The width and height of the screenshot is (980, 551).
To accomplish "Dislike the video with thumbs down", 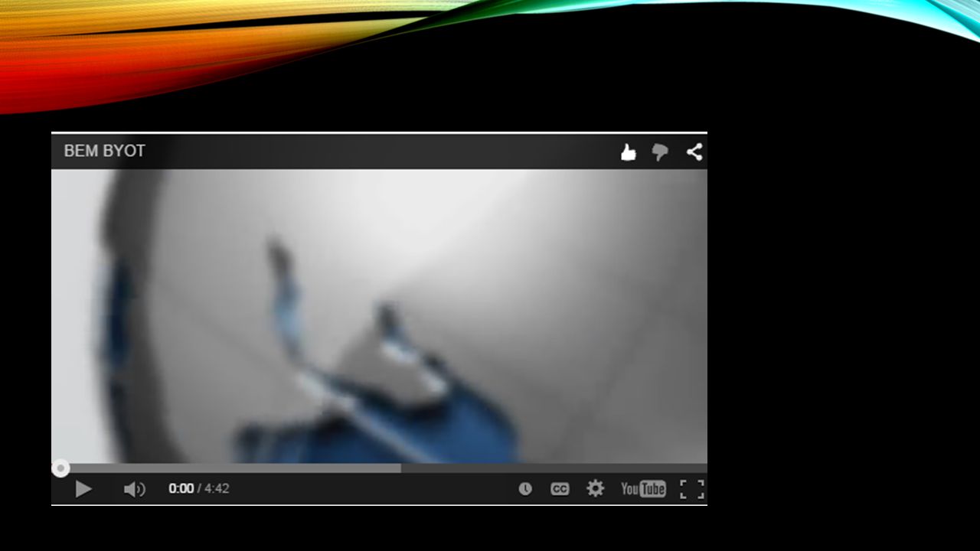I will pyautogui.click(x=660, y=153).
